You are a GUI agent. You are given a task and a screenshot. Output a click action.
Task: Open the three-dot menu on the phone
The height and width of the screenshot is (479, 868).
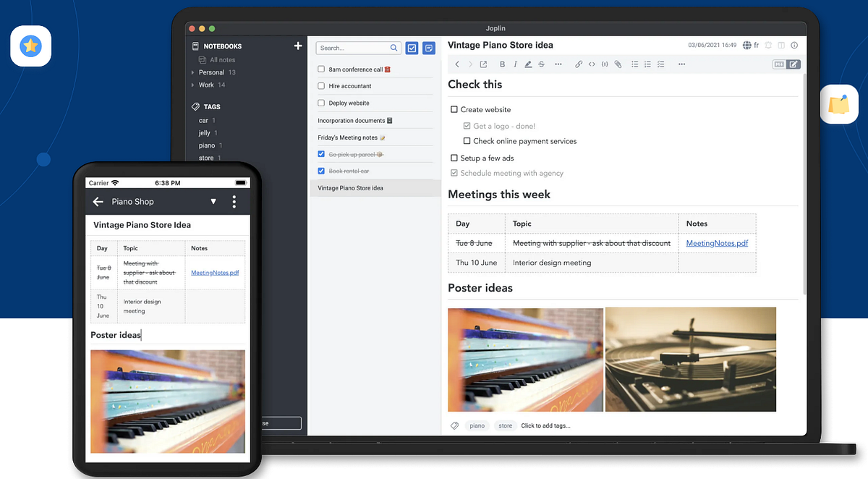[x=234, y=202]
